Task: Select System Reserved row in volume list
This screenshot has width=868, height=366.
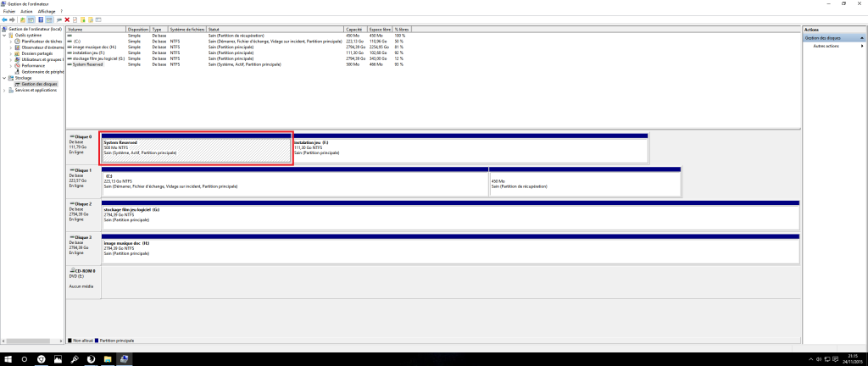Action: [x=236, y=64]
